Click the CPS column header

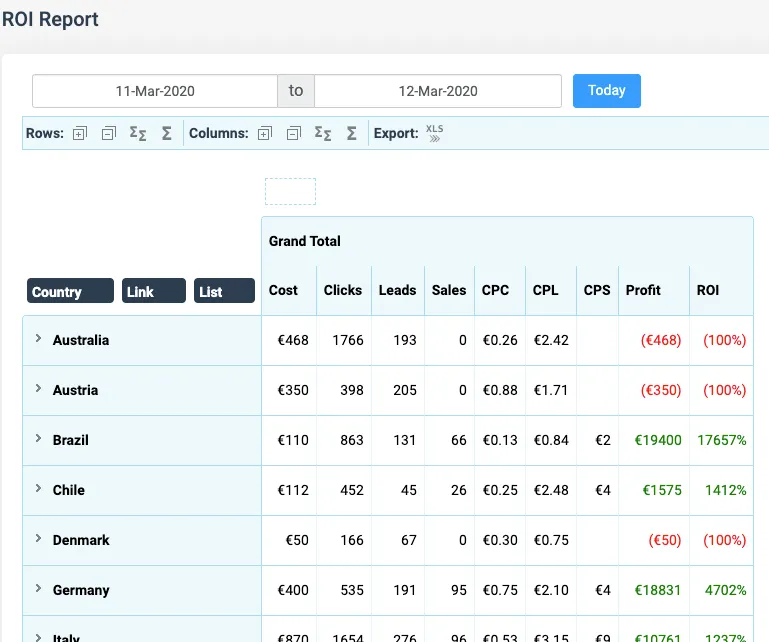597,290
